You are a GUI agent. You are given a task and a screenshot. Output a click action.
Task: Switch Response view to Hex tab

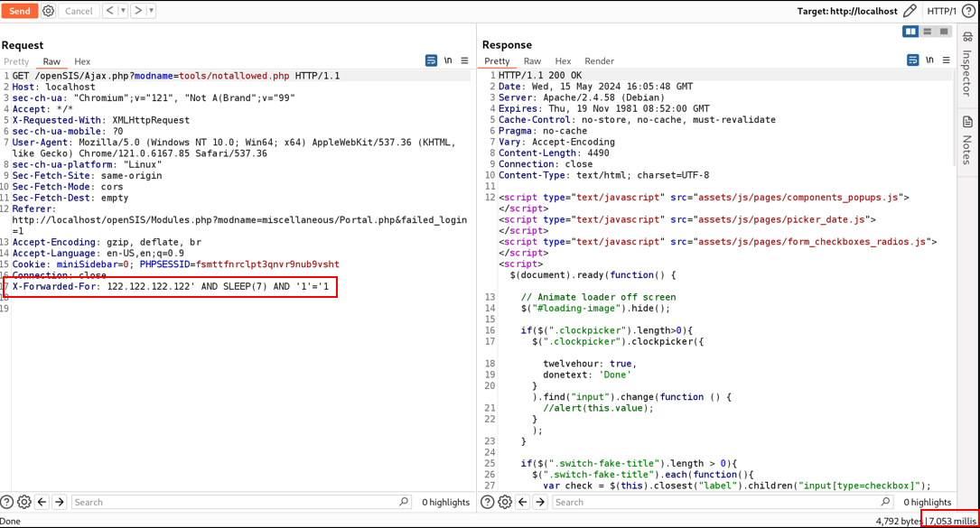tap(563, 60)
